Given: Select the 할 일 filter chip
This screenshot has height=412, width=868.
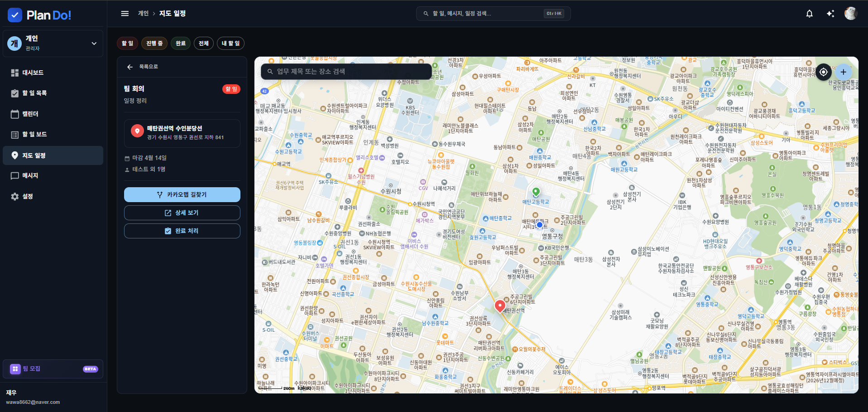Looking at the screenshot, I should pyautogui.click(x=127, y=44).
